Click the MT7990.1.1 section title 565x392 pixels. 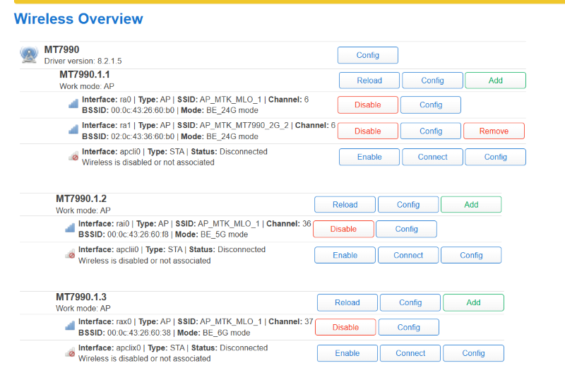pyautogui.click(x=85, y=75)
